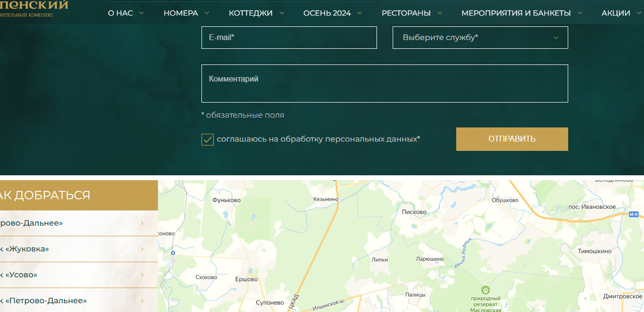Expand the chevron beside РЕСТОРАНЫ
Screen dimensions: 644x312
[440, 13]
